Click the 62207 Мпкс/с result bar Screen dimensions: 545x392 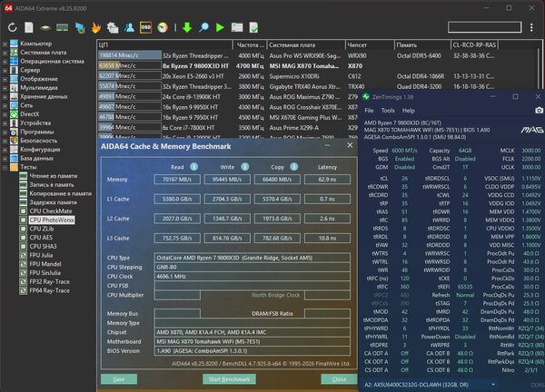(130, 75)
